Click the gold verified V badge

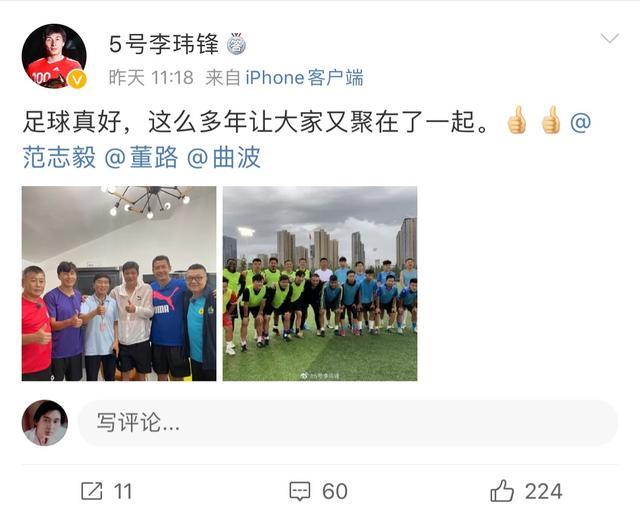click(x=77, y=79)
